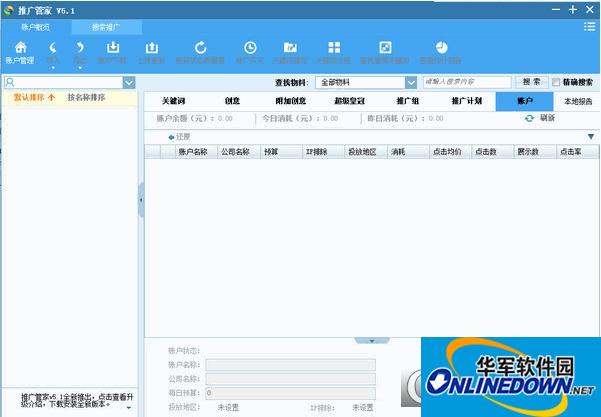This screenshot has width=601, height=417.
Task: Click the 默认排序 sort option
Action: tap(34, 98)
